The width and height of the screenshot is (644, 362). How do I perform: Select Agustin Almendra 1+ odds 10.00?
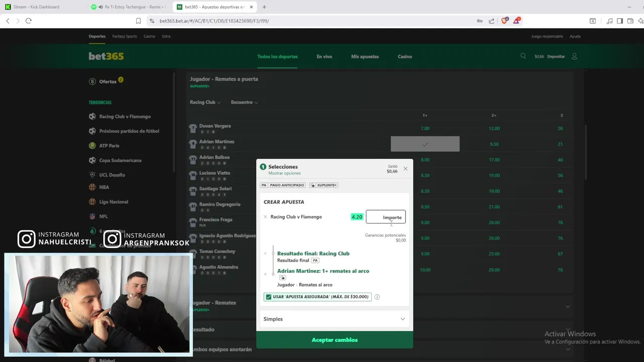pos(425,269)
